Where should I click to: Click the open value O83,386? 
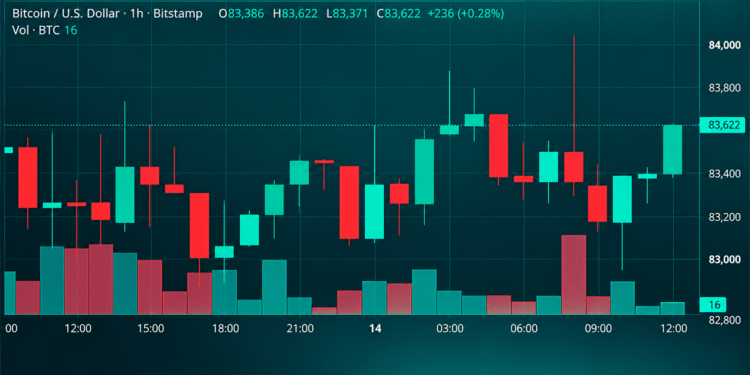(241, 13)
